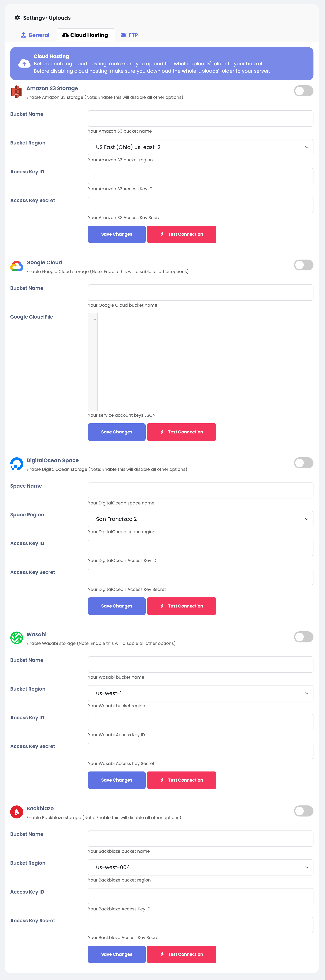Click the Amazon S3 Storage icon
Viewport: 325px width, 980px height.
(16, 91)
